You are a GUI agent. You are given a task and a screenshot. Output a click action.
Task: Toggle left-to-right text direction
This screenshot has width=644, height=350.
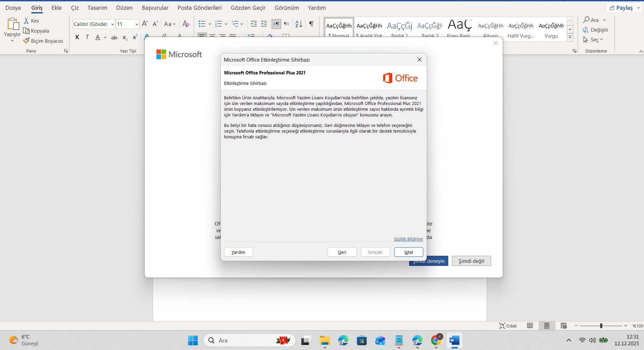point(276,24)
